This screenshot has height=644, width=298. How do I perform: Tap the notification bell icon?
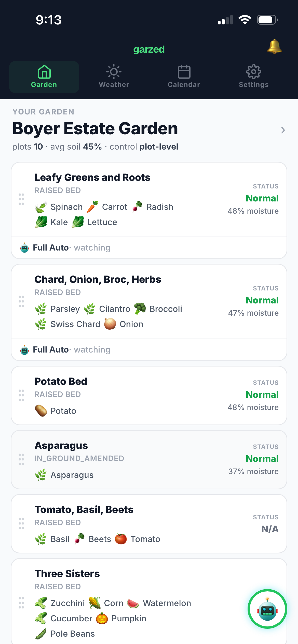click(274, 47)
